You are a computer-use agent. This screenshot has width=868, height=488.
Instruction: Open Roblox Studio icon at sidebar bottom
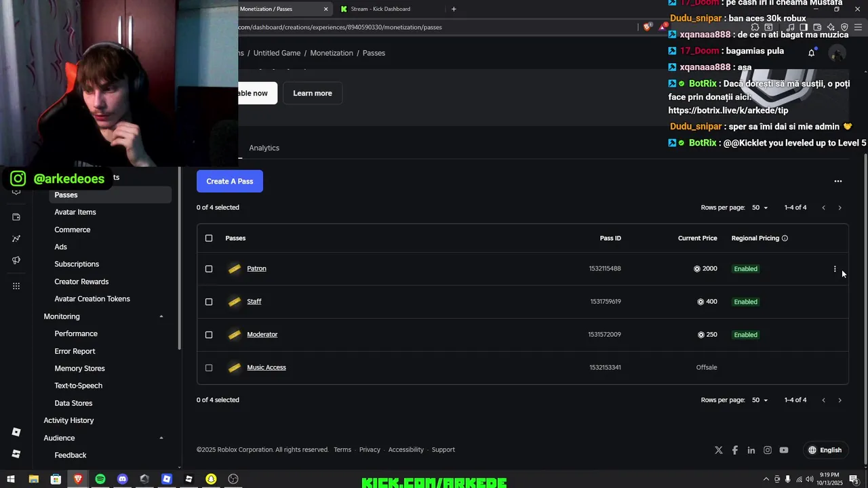tap(16, 454)
